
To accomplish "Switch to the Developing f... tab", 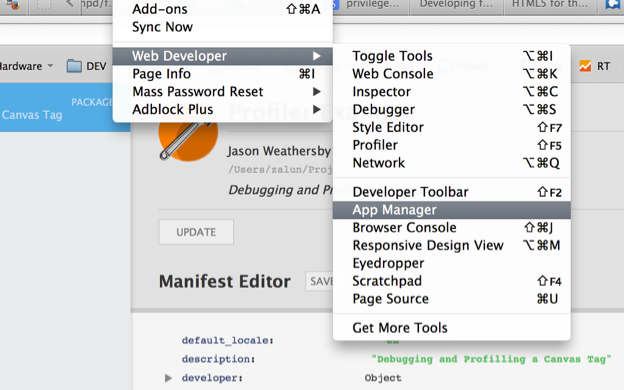I will 456,5.
